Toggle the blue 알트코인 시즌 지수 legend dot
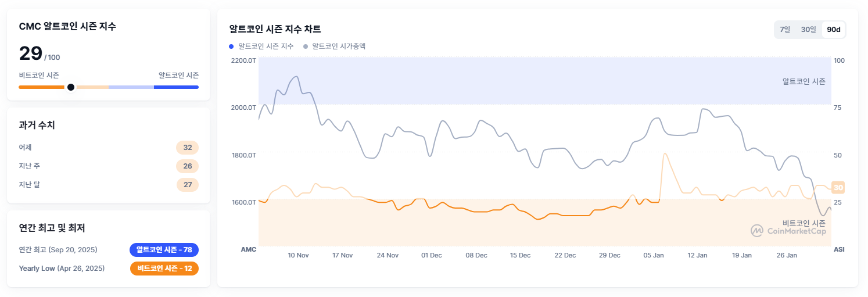This screenshot has height=297, width=868. [x=231, y=46]
